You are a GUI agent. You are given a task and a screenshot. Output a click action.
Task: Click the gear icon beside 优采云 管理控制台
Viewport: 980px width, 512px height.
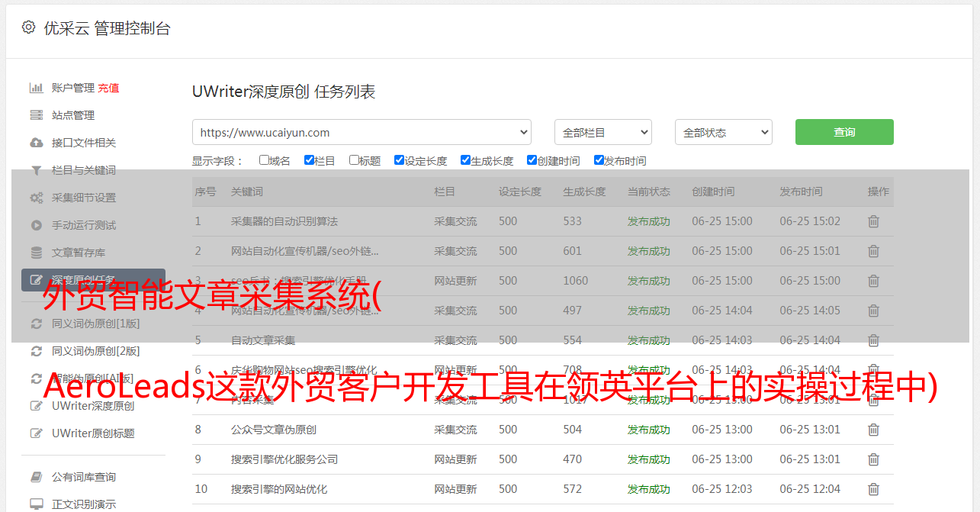tap(28, 27)
